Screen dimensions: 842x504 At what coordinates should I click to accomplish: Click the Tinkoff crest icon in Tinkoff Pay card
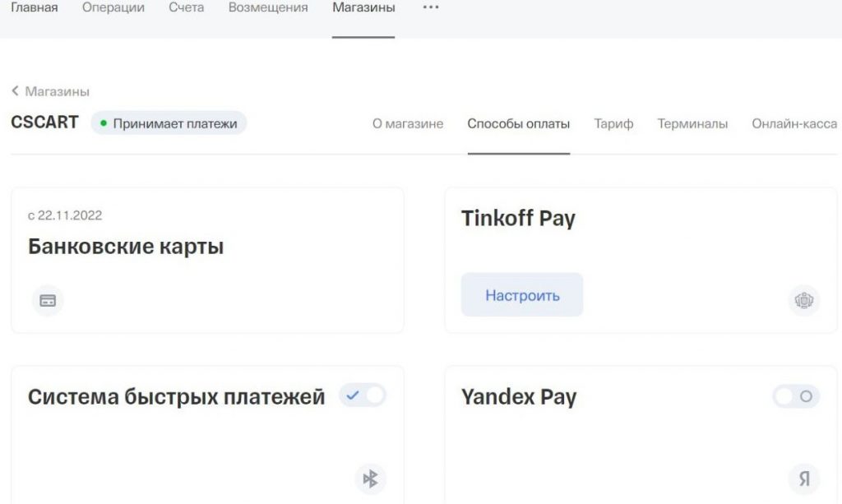804,300
